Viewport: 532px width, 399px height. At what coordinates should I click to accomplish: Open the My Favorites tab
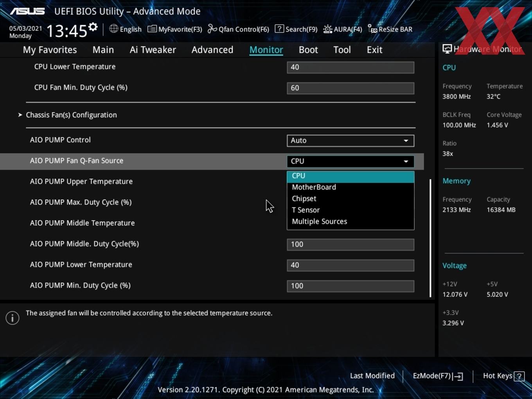pyautogui.click(x=50, y=50)
